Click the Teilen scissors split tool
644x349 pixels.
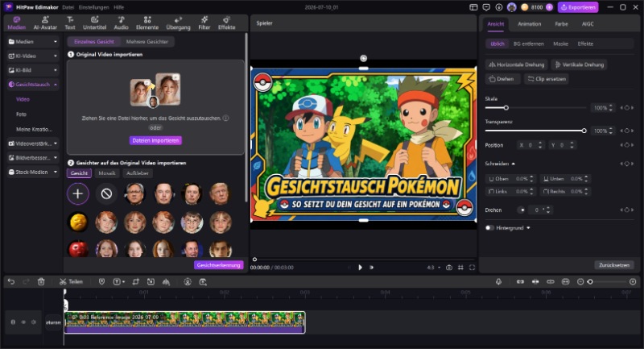point(71,282)
